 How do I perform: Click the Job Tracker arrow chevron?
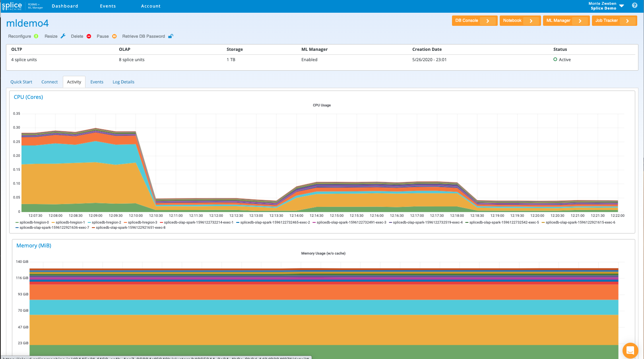[x=628, y=21]
